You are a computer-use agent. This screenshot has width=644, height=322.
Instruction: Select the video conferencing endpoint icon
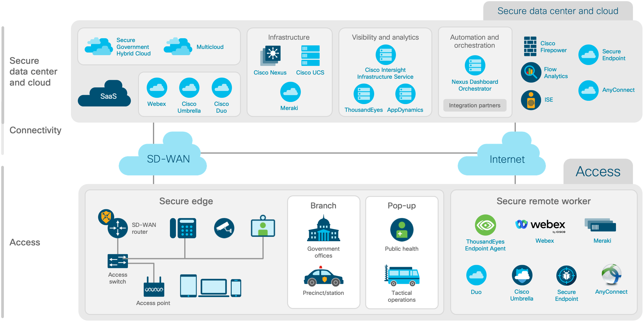coord(263,226)
